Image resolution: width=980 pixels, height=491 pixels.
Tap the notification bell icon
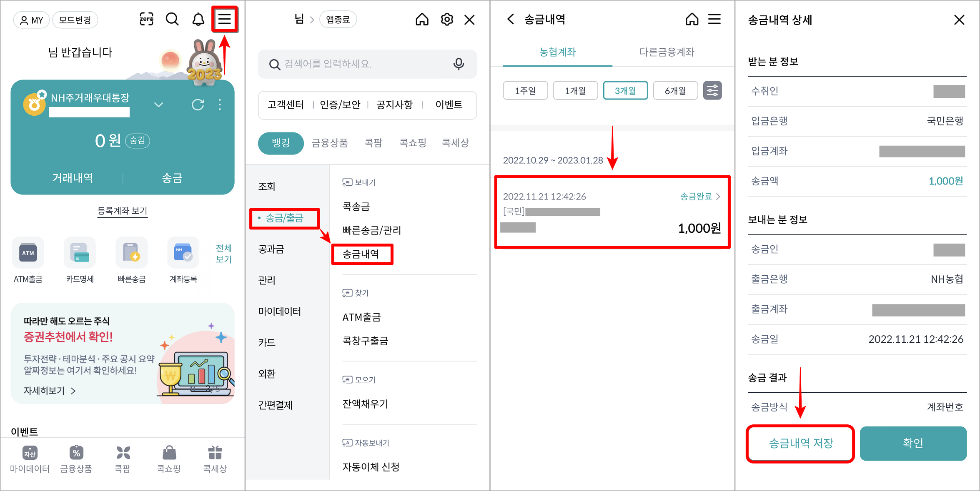198,19
